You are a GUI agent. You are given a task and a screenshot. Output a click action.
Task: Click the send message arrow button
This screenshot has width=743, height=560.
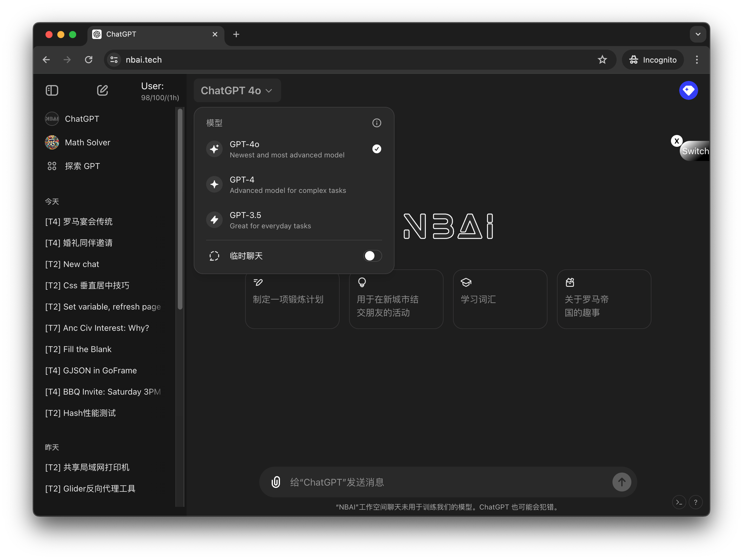click(621, 482)
